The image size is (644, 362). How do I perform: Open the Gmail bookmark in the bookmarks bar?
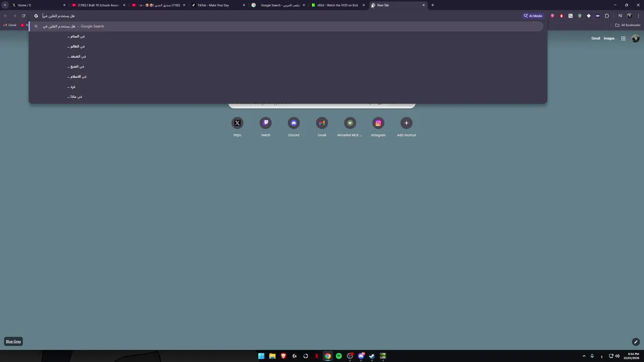[10, 25]
